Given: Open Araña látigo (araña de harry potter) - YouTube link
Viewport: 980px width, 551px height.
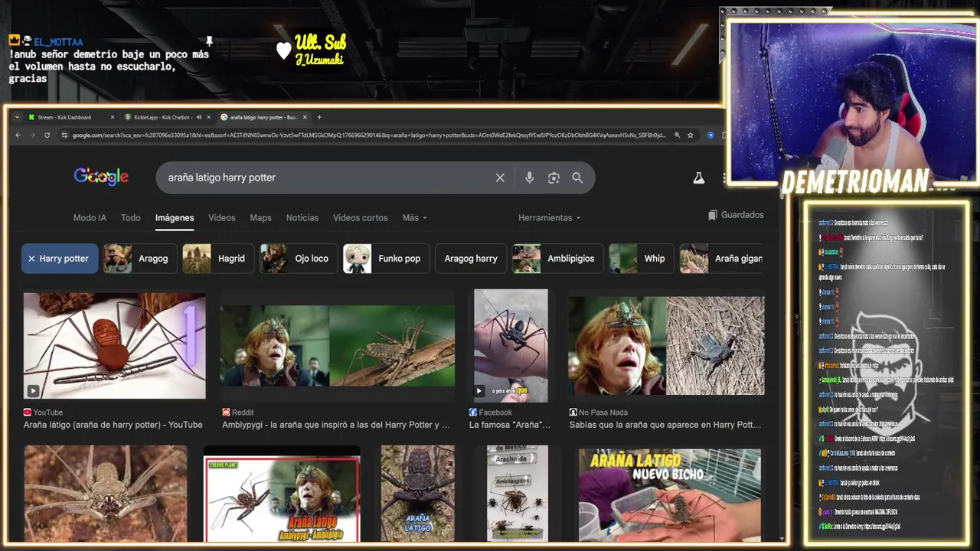Looking at the screenshot, I should (113, 425).
